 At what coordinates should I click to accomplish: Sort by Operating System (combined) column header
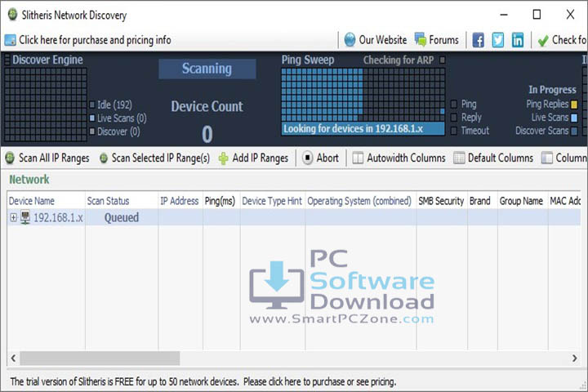(361, 201)
